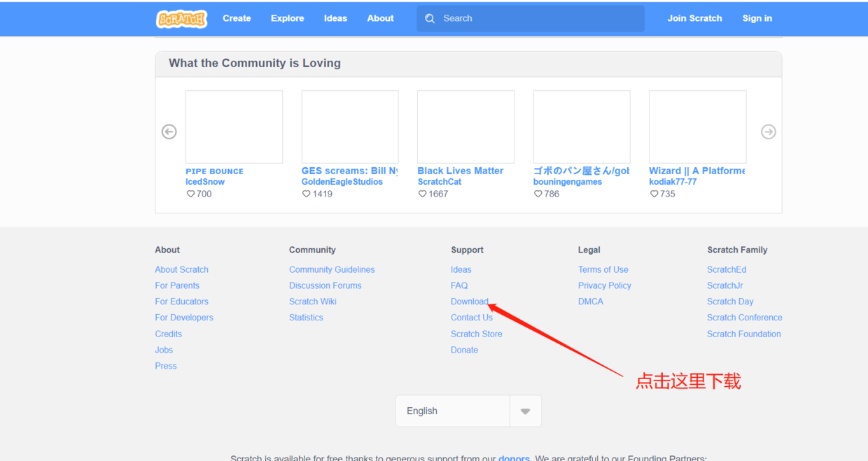Click the 786 loves count heart
This screenshot has height=461, width=868.
tap(538, 194)
